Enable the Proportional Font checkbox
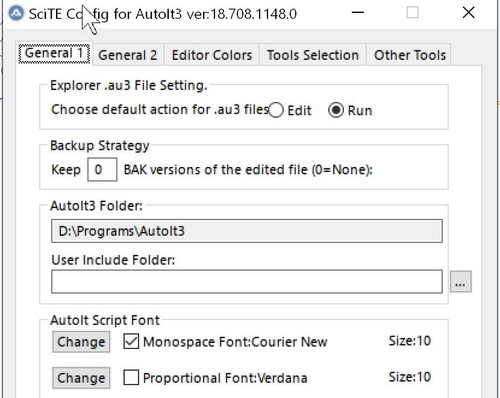500x398 pixels. coord(131,378)
